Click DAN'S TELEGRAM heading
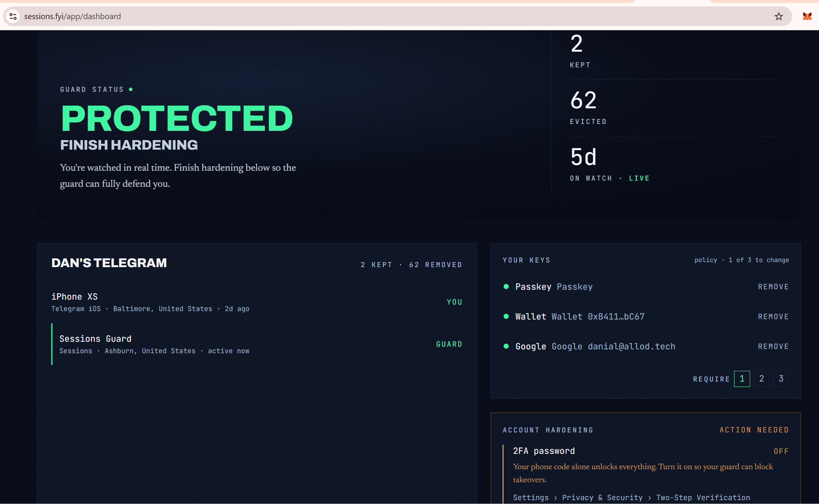The width and height of the screenshot is (819, 504). click(109, 263)
